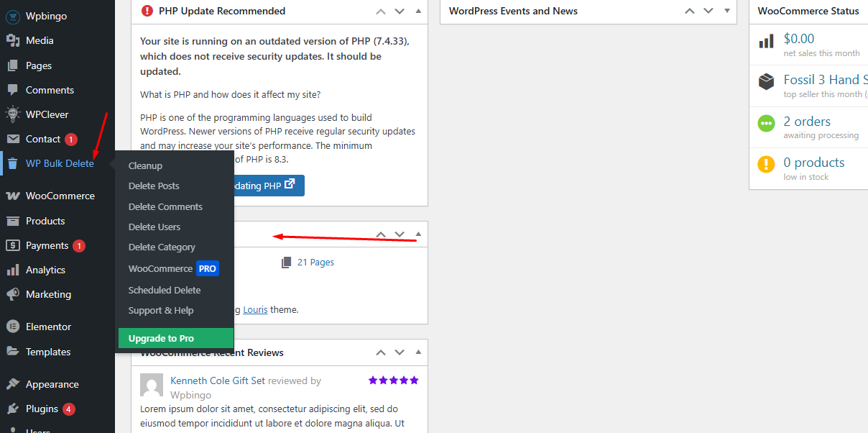The image size is (868, 433).
Task: Click the Pages sidebar icon
Action: click(x=12, y=65)
